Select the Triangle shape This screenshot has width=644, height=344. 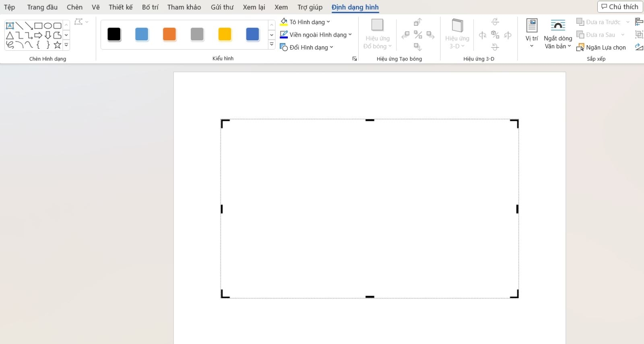tap(10, 35)
